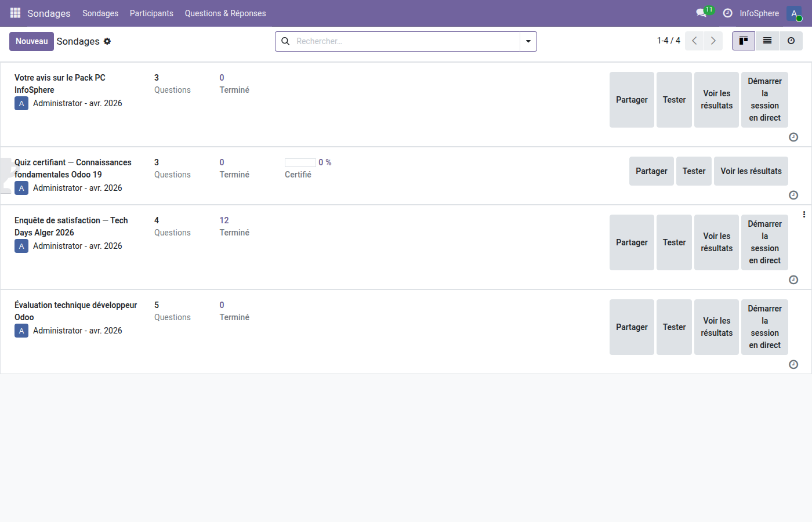Open the Participants menu
Screen dimensions: 812x522
click(151, 13)
